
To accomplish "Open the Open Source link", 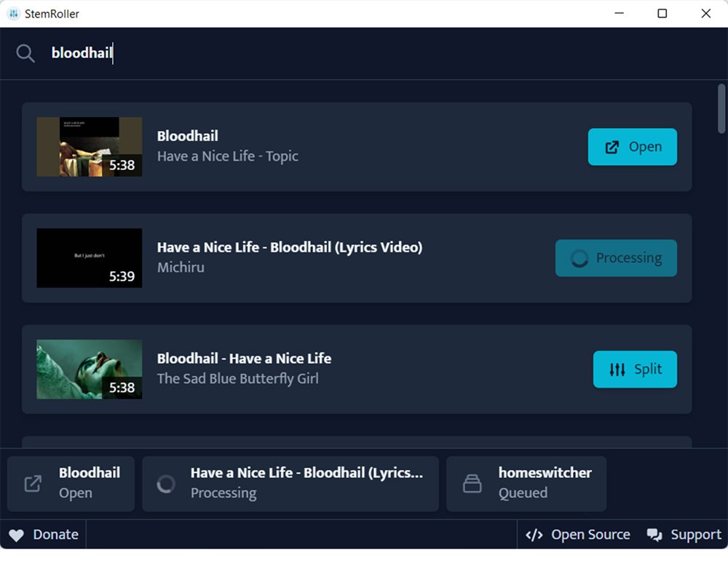I will pyautogui.click(x=577, y=535).
